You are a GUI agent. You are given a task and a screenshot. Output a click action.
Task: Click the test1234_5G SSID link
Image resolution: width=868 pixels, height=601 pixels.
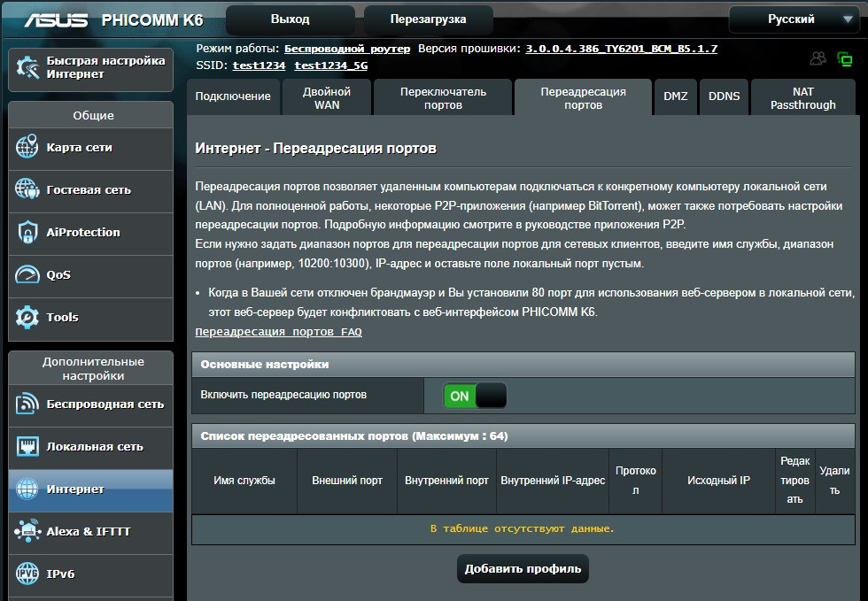(x=330, y=65)
